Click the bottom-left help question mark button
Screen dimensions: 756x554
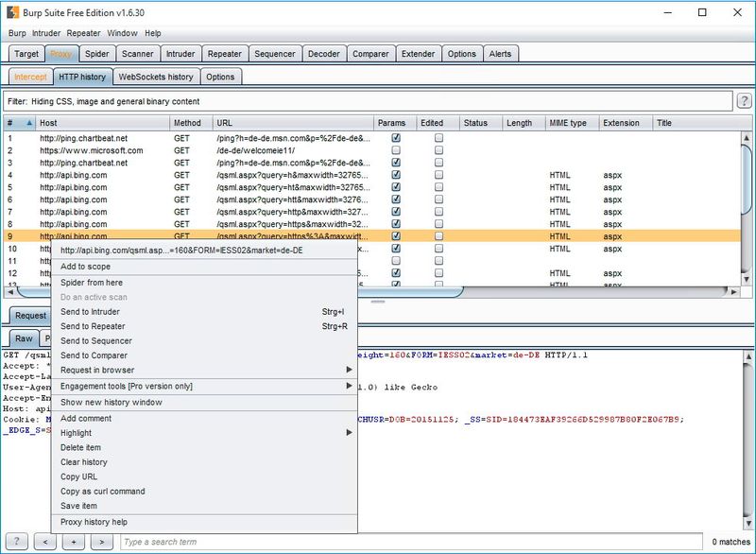click(16, 542)
